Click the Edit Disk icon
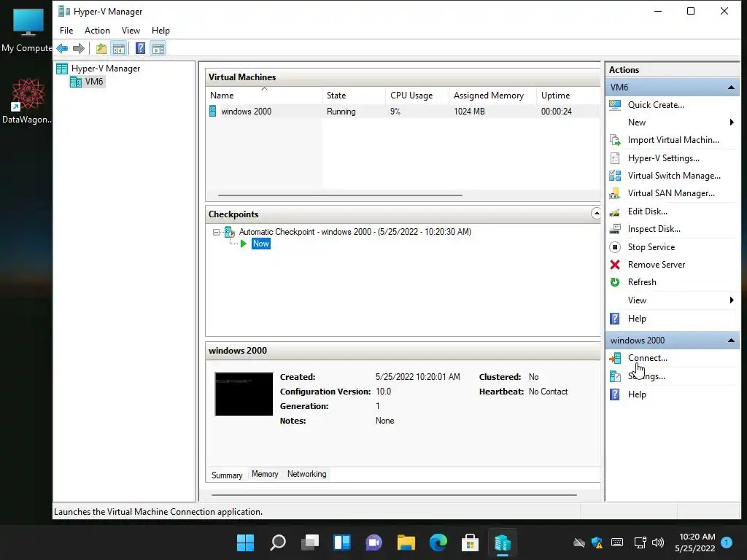Image resolution: width=747 pixels, height=560 pixels. pos(615,211)
